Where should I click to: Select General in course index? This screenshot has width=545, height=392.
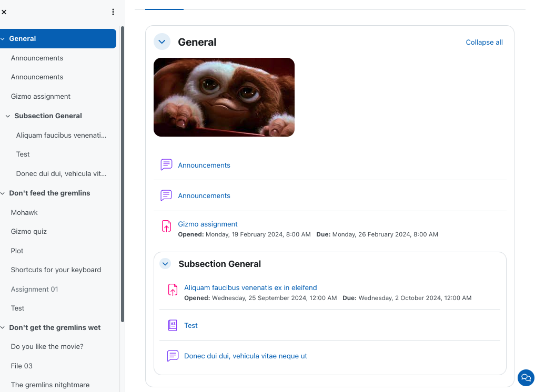(23, 39)
